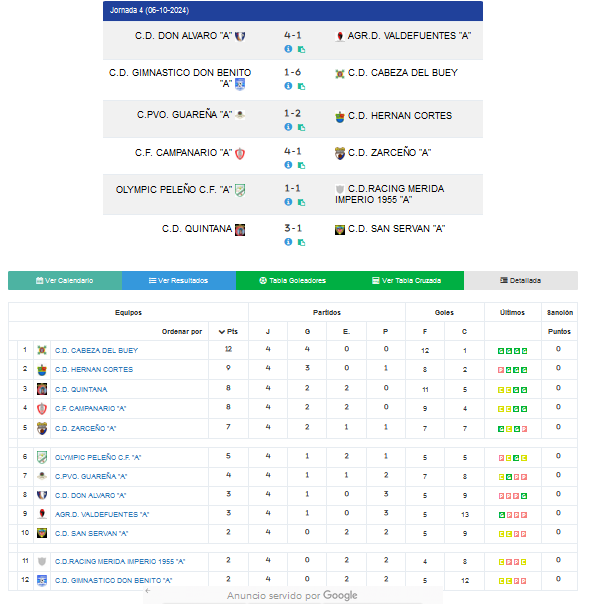Open match report icon for Campanario vs Zarceño
The image size is (596, 604).
(302, 165)
